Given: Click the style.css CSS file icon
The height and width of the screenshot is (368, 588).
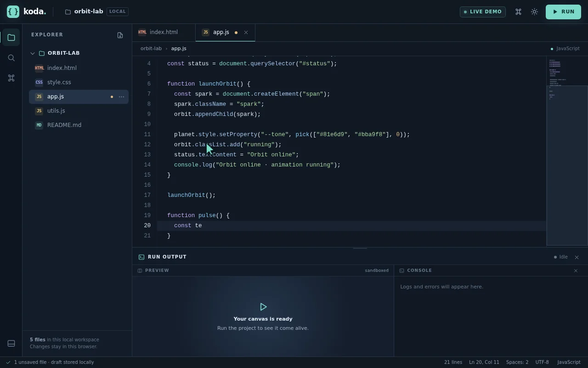Looking at the screenshot, I should pyautogui.click(x=39, y=82).
